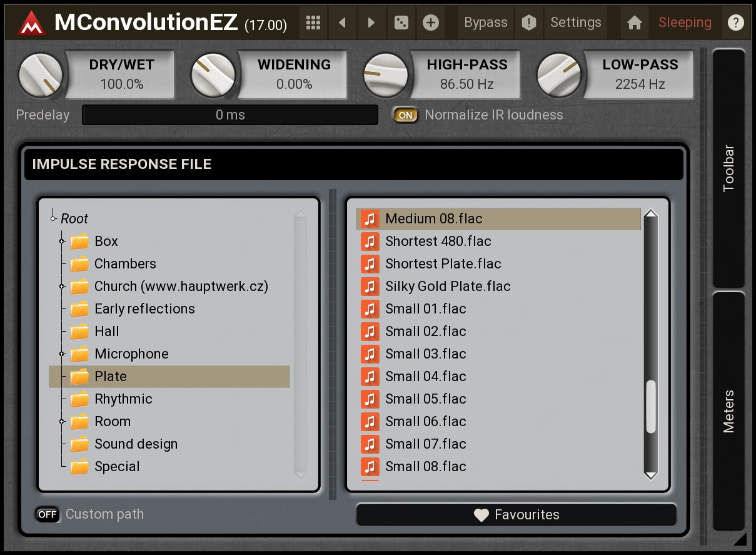Viewport: 756px width, 555px height.
Task: Go to next preset arrow
Action: 371,23
